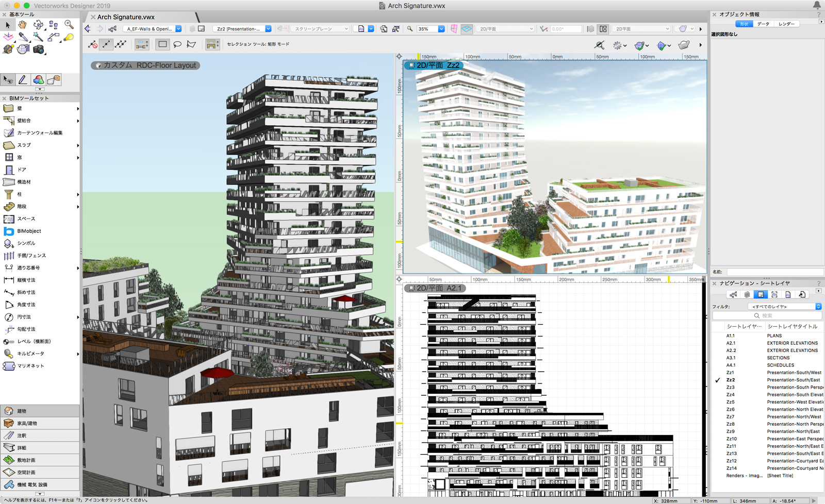Switch to the データ tab in object info
825x504 pixels.
point(763,24)
